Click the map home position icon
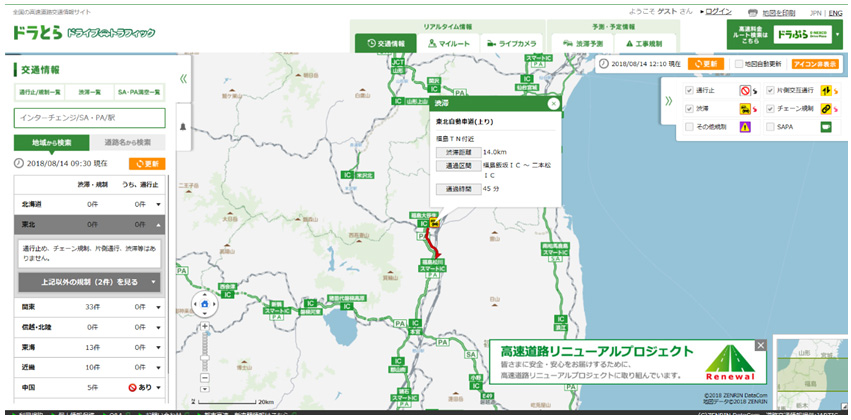The width and height of the screenshot is (851, 420). [x=204, y=304]
